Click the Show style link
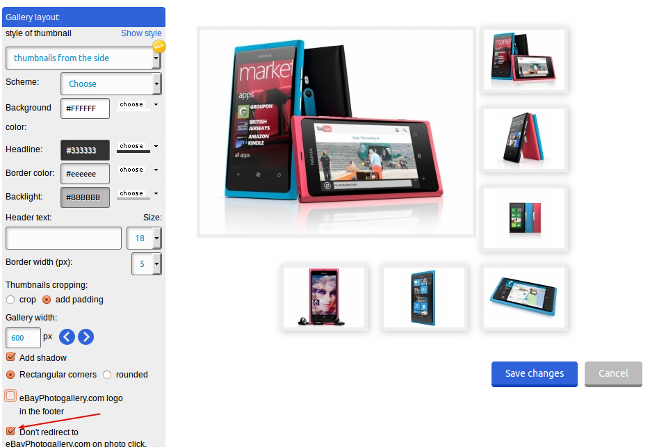This screenshot has width=650, height=447. tap(141, 33)
